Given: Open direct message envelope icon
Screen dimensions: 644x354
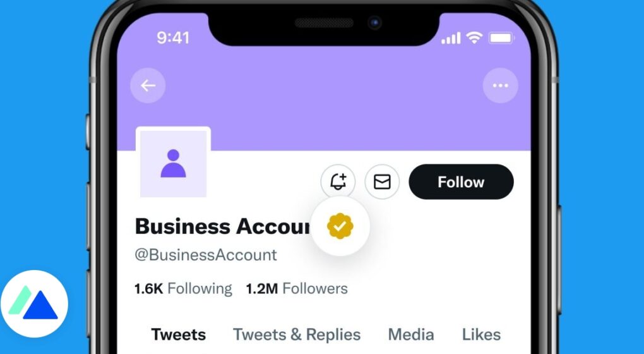Looking at the screenshot, I should (382, 181).
